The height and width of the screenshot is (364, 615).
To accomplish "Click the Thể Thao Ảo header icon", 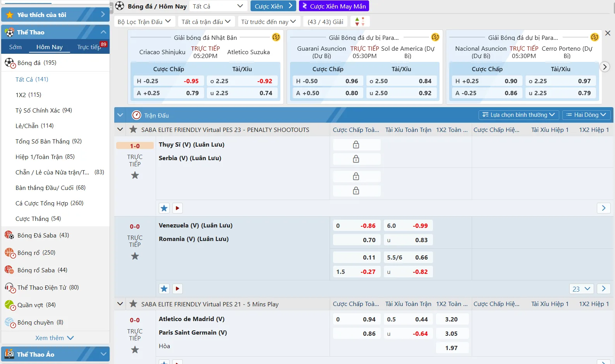I will (9, 354).
